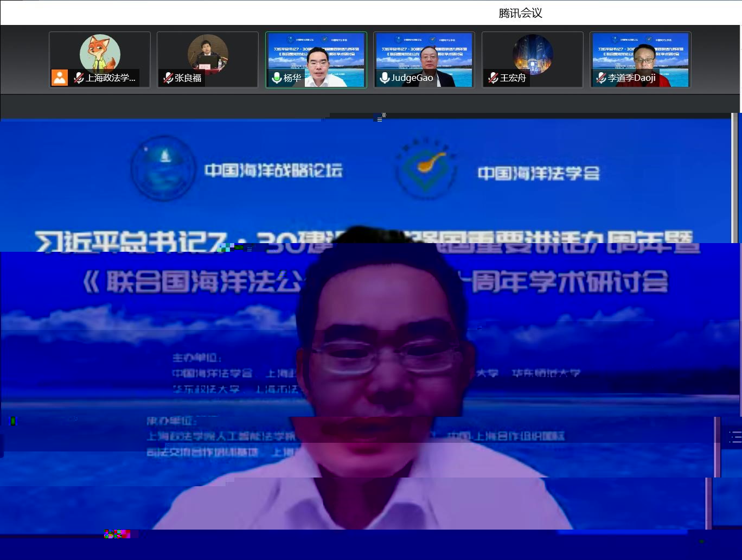Click the name label 张良福
The image size is (742, 560).
click(x=188, y=78)
